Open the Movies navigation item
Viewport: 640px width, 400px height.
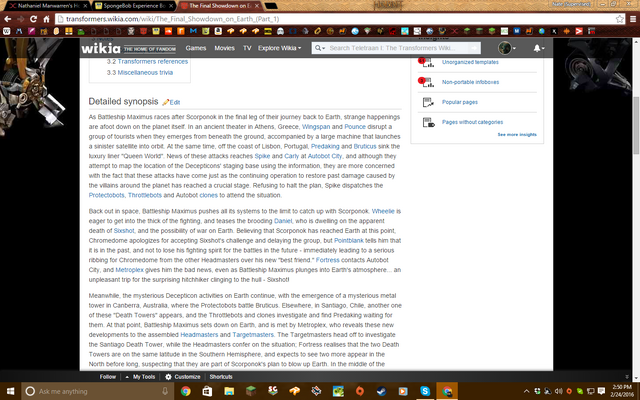[x=224, y=48]
